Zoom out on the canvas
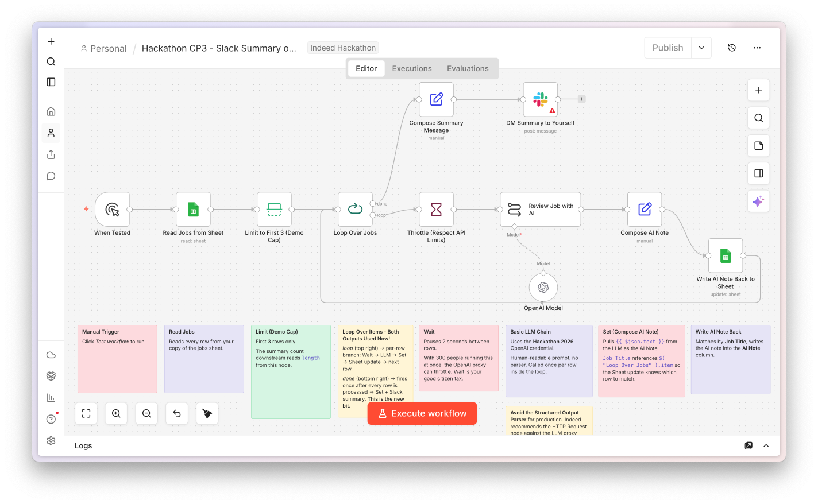 (146, 413)
